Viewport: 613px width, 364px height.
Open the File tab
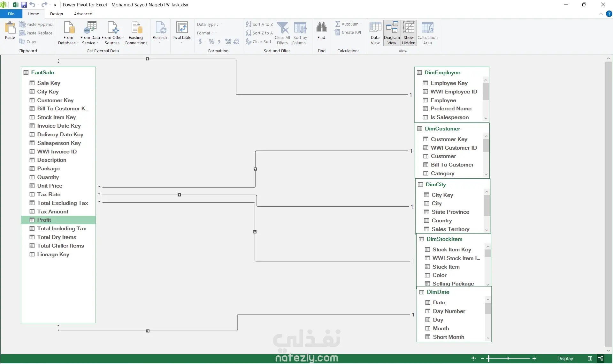11,14
